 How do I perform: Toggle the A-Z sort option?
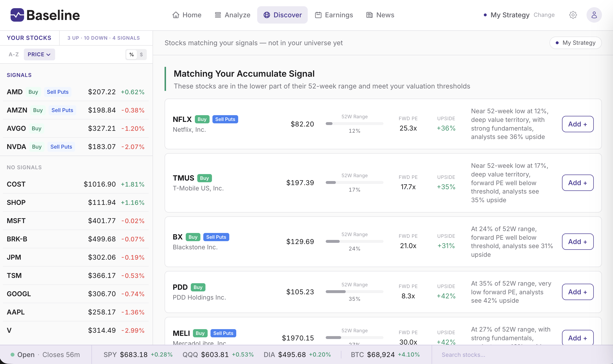[x=13, y=54]
